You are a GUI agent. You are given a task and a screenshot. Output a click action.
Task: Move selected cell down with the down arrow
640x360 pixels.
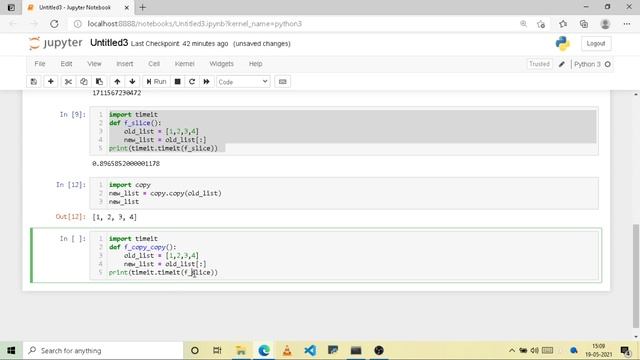(x=132, y=82)
